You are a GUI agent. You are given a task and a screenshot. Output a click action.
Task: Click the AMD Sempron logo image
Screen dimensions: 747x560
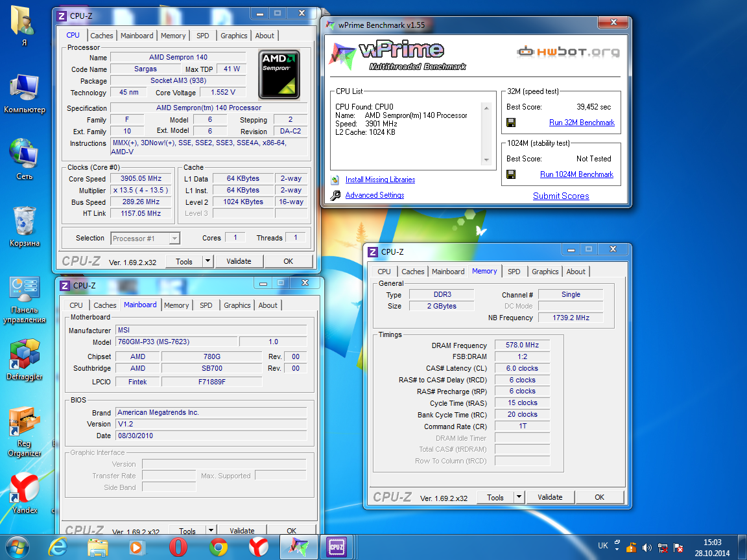[x=279, y=75]
